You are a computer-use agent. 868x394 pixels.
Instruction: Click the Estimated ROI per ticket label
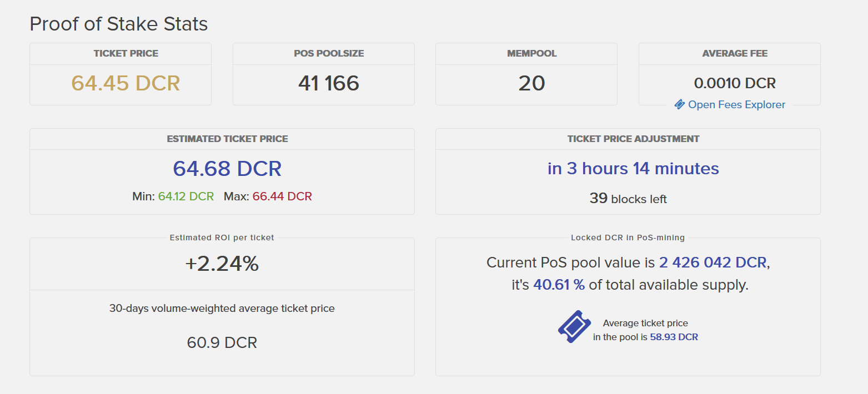[x=222, y=238]
